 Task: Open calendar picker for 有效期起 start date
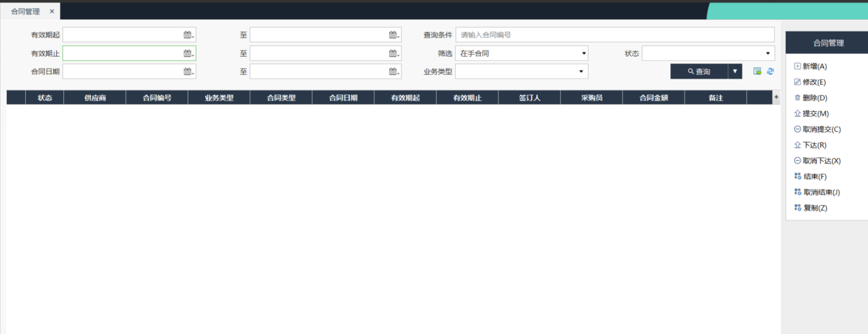tap(188, 35)
